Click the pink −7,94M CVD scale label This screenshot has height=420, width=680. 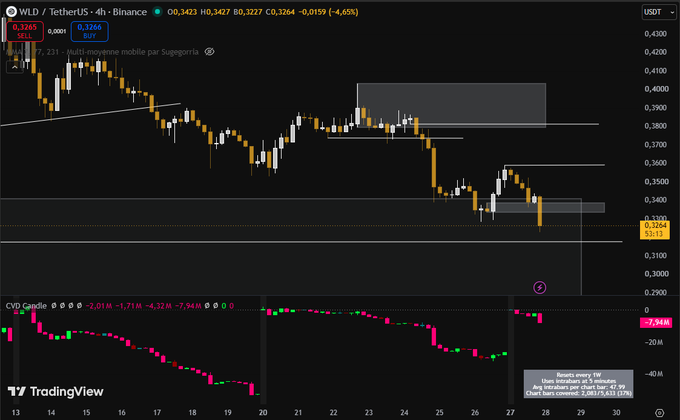point(656,322)
